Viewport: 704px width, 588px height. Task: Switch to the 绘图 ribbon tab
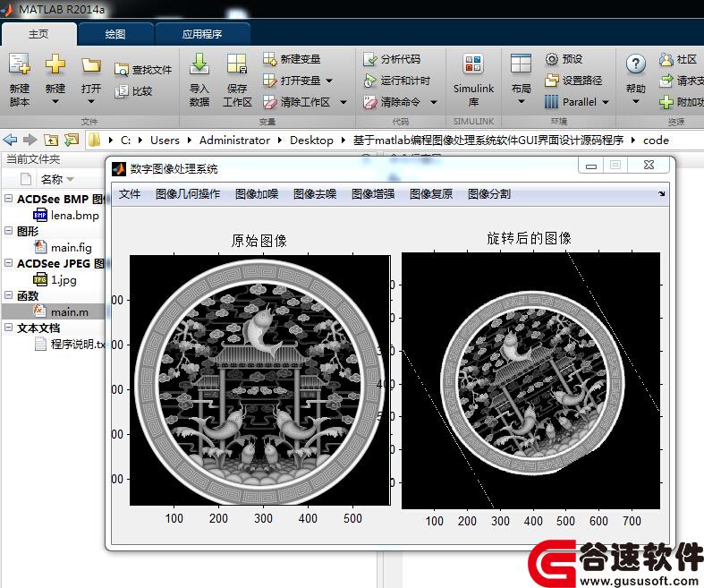pyautogui.click(x=115, y=34)
